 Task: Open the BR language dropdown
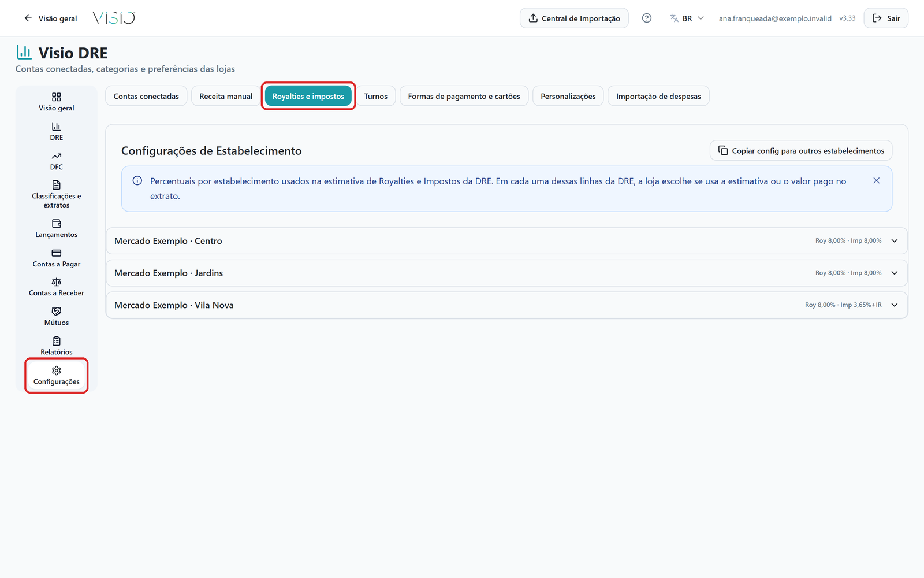tap(687, 18)
